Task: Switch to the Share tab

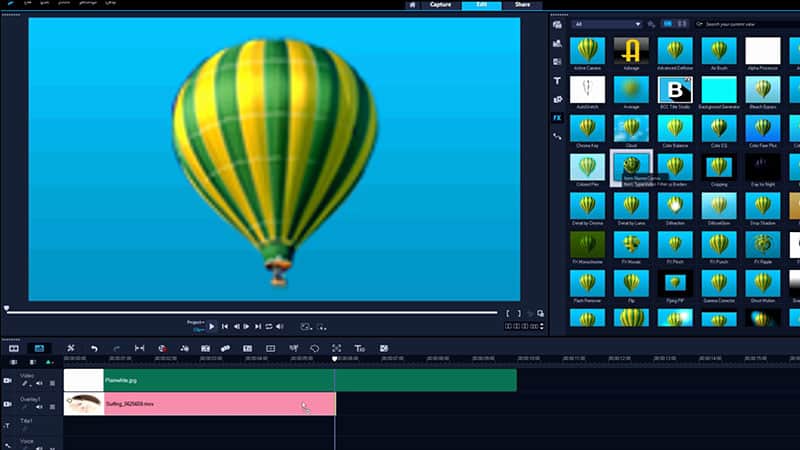Action: (x=522, y=5)
